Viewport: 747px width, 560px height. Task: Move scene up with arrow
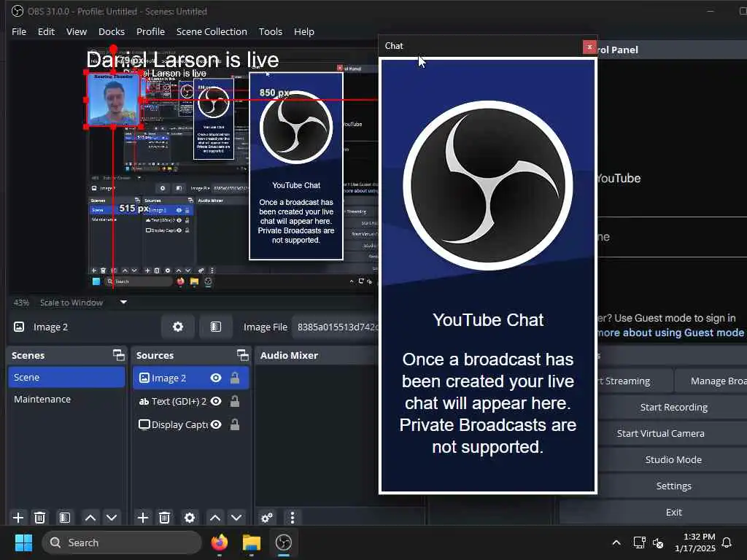(90, 517)
